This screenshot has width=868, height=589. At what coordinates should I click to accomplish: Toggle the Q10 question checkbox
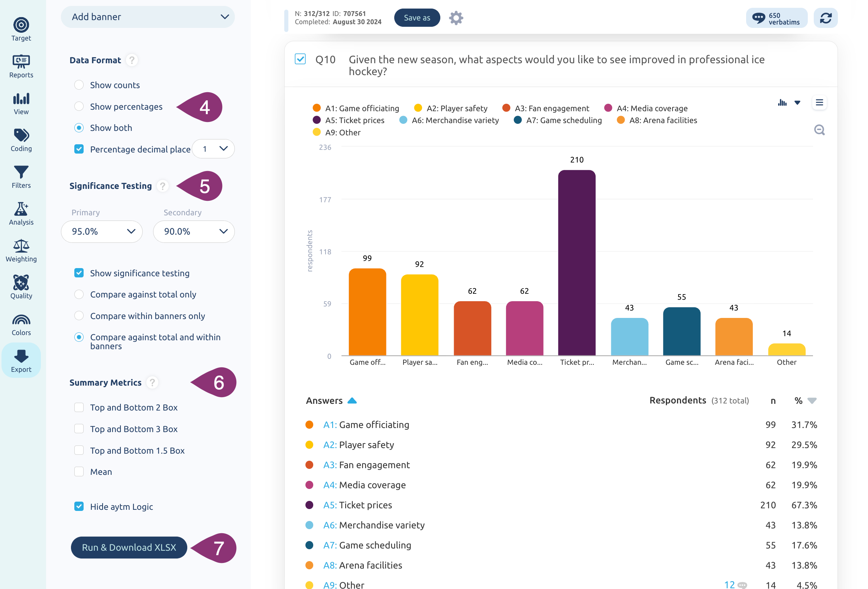(300, 59)
